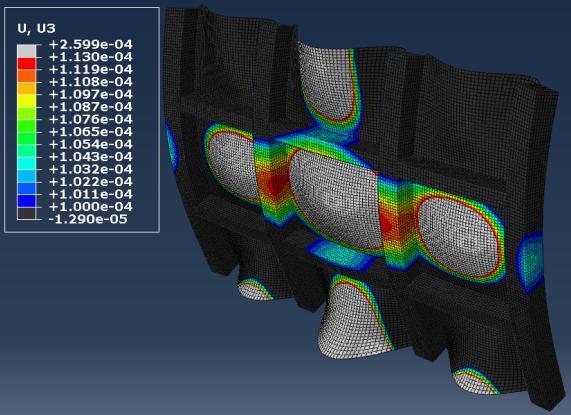Select the dark orange legend swatch
The width and height of the screenshot is (571, 415).
(27, 76)
